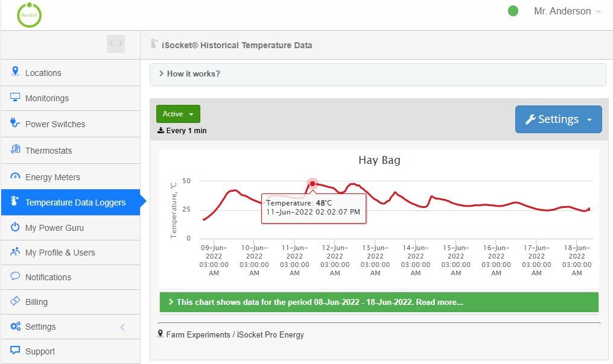Click the location pin icon near Farm Experiments
This screenshot has height=364, width=613.
click(x=160, y=334)
